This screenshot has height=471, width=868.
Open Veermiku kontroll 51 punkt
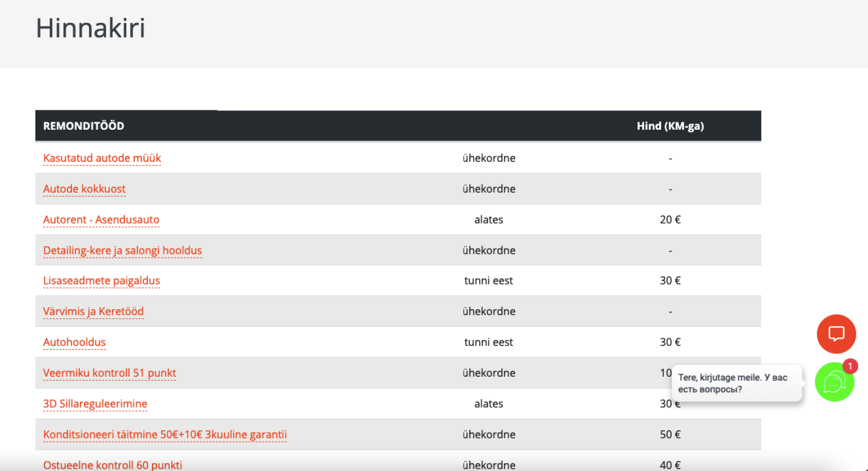click(x=109, y=373)
